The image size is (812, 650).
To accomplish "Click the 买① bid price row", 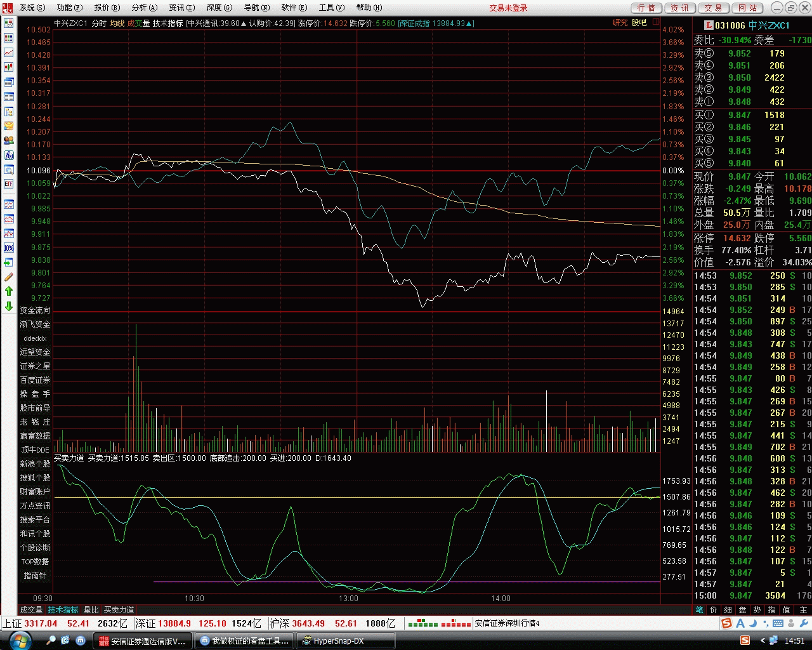I will point(752,115).
